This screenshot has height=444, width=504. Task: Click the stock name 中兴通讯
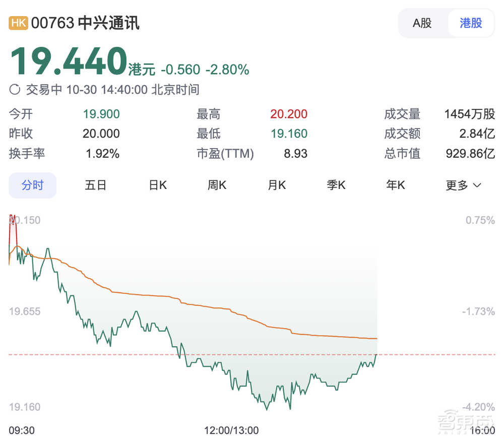[108, 23]
